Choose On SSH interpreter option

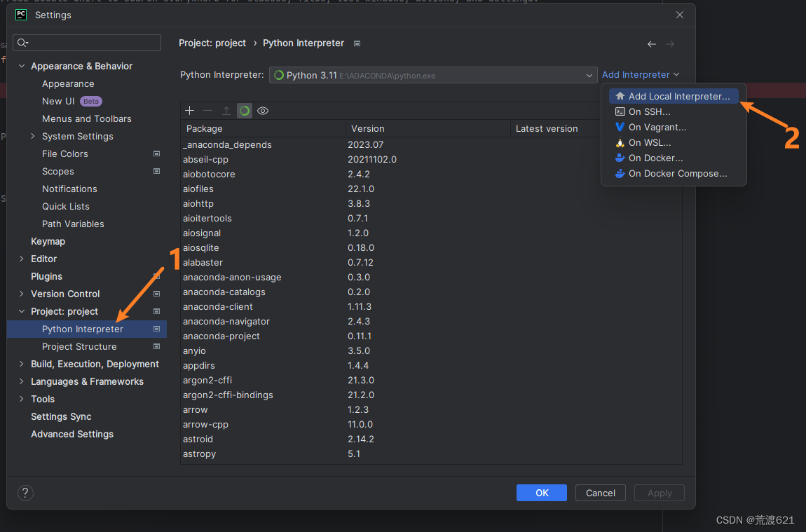tap(674, 111)
